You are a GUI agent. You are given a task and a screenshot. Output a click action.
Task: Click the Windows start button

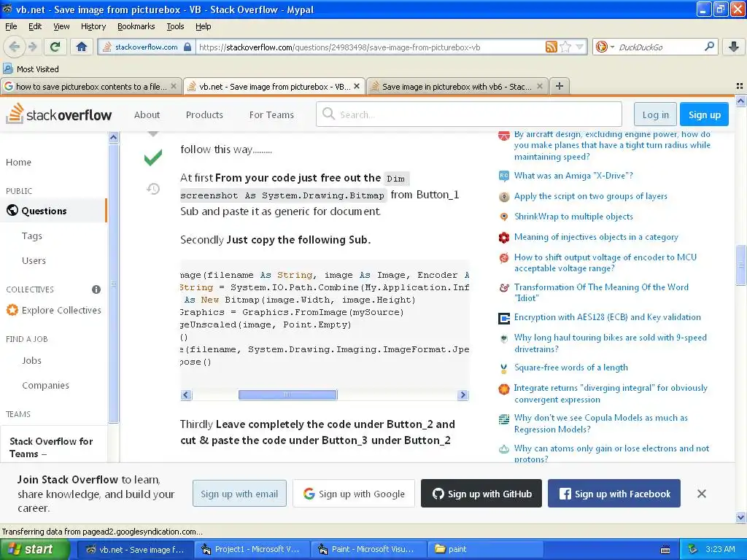tap(35, 549)
